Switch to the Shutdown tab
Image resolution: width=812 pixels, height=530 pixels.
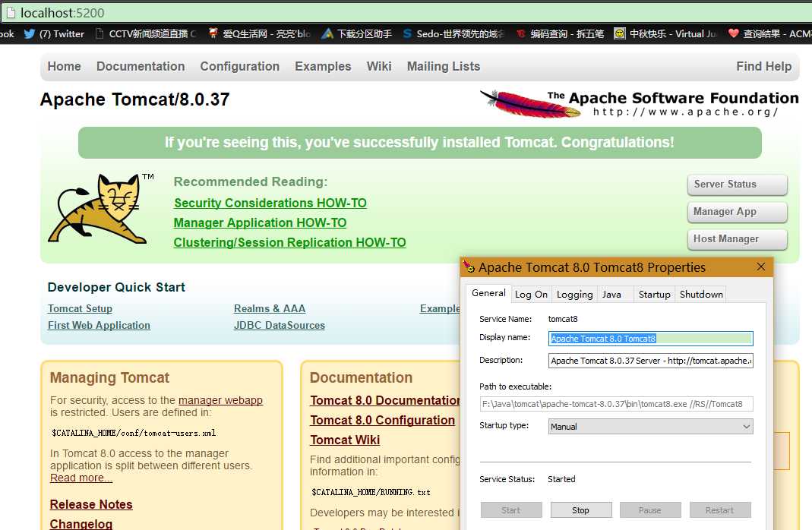coord(701,294)
